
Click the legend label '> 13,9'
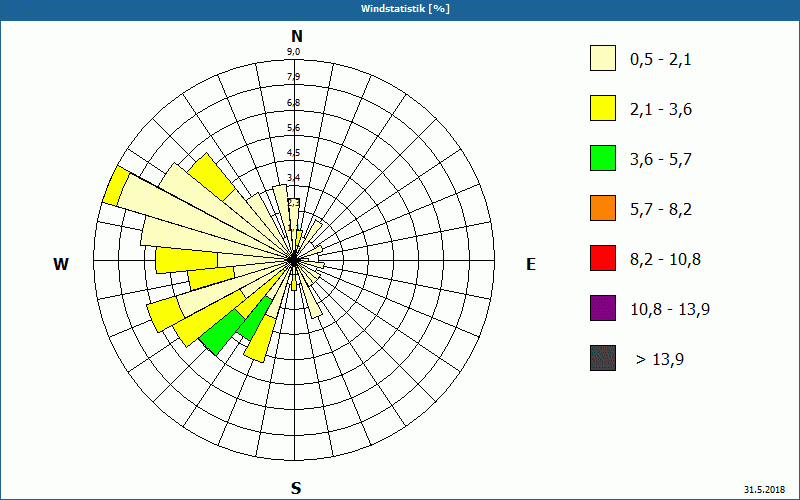tap(660, 360)
